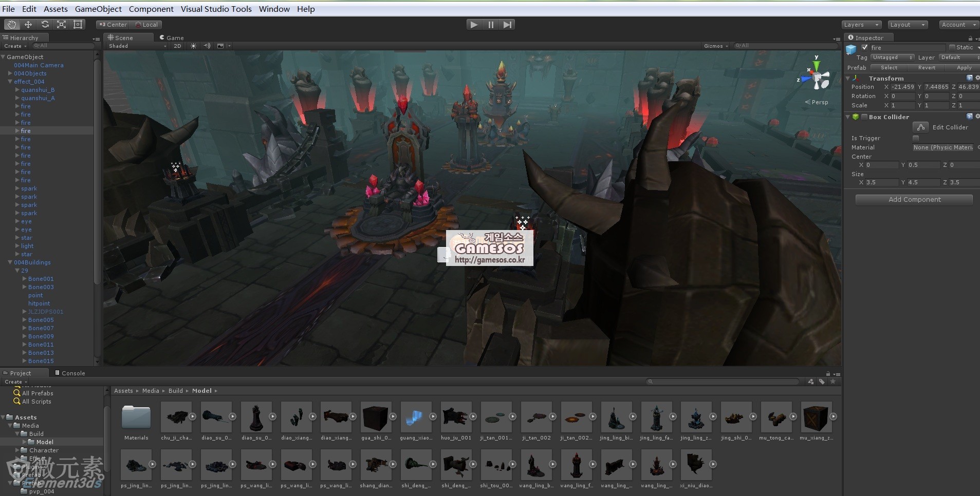
Task: Pause the game playback
Action: tap(491, 24)
